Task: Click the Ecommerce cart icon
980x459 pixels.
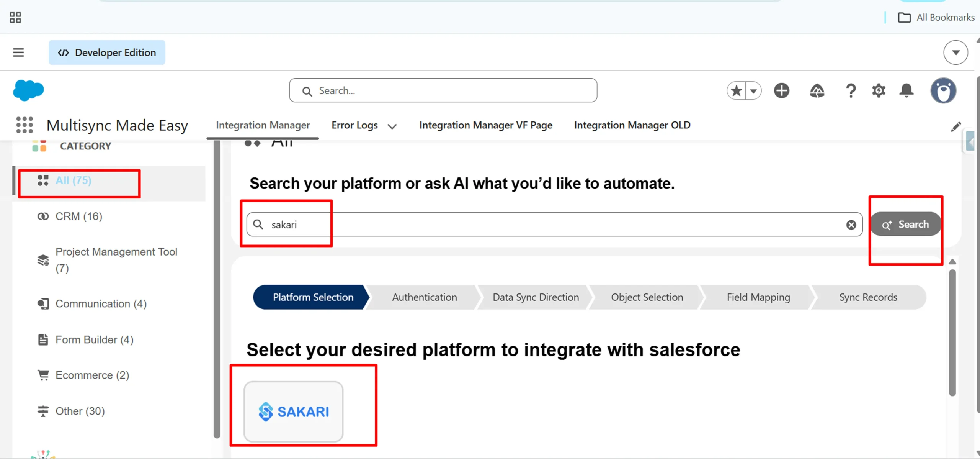Action: pos(43,375)
